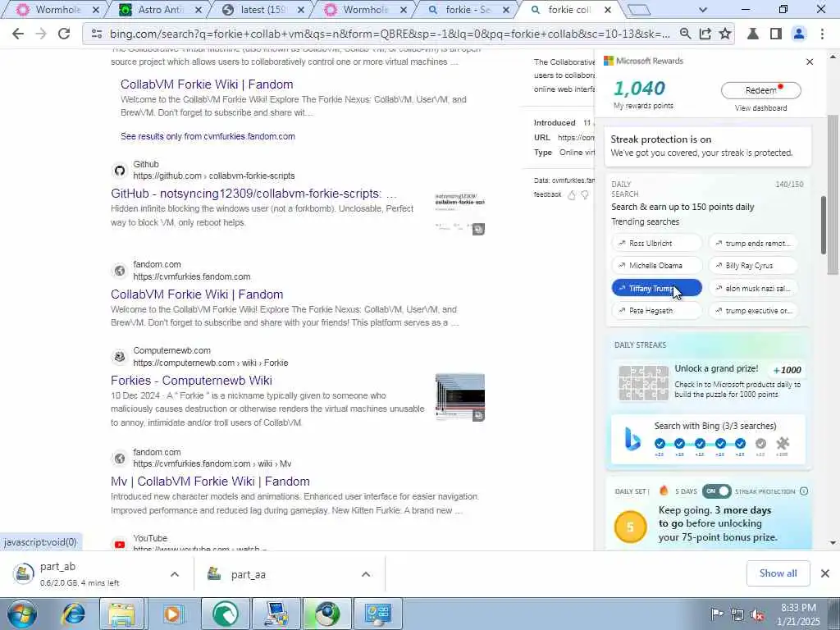Open the Chrome profile avatar

pyautogui.click(x=799, y=34)
